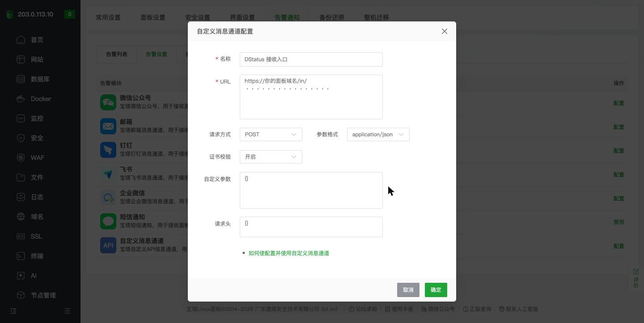Click 配置 link in 自定义消息通道 row
This screenshot has height=323, width=644.
pos(619,246)
